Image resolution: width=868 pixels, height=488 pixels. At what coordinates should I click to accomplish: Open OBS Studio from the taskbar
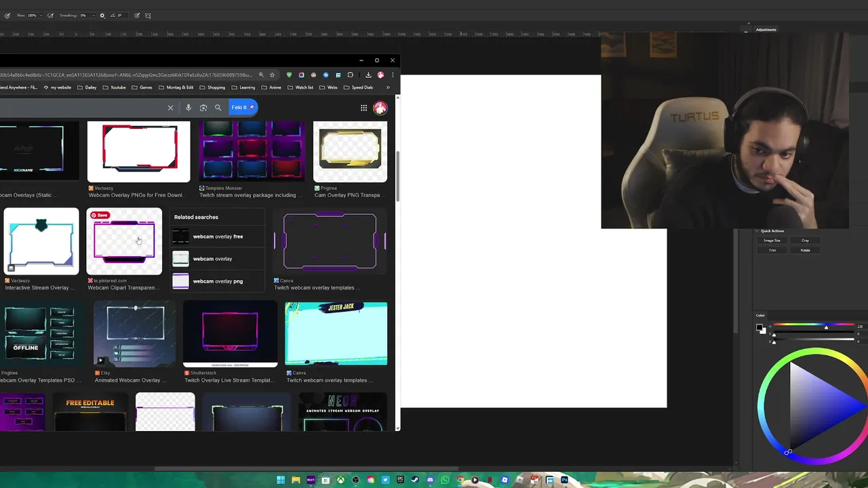[x=355, y=480]
